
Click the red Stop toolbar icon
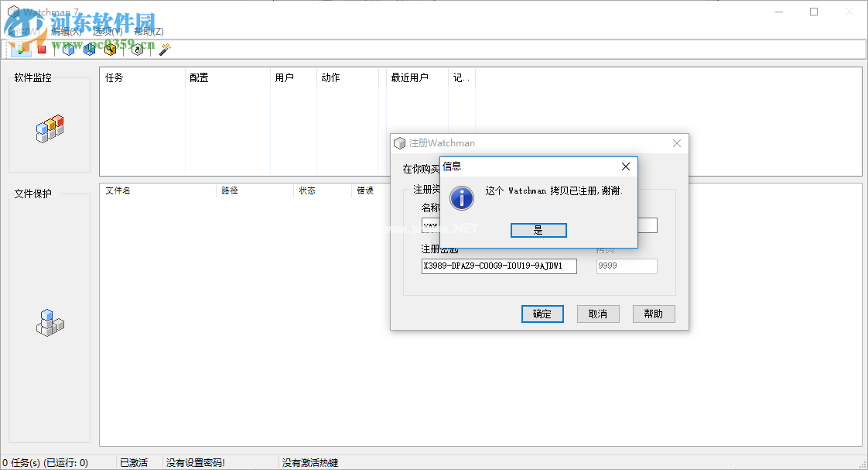[x=42, y=49]
